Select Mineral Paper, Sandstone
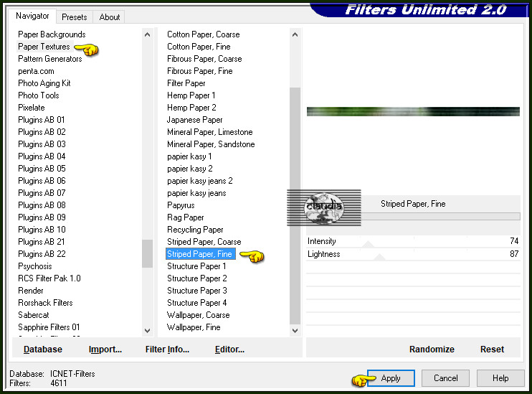Screen dimensions: 532x394 tap(211, 144)
